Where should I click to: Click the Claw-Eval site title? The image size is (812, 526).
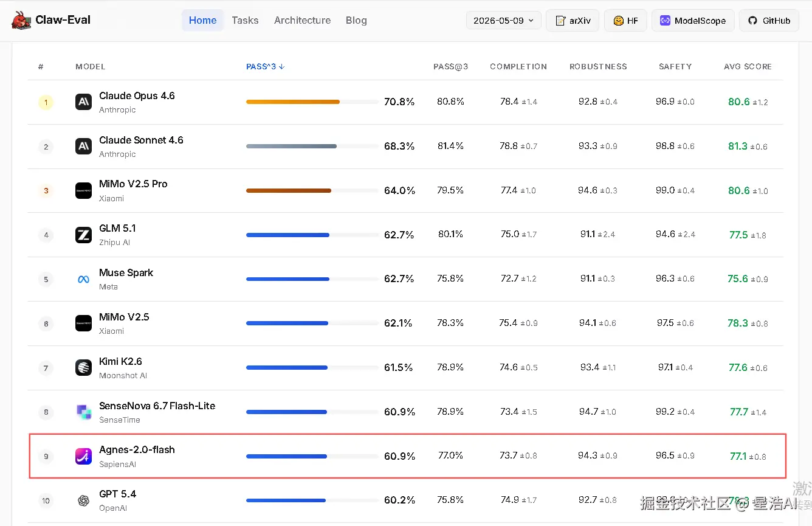pos(63,19)
